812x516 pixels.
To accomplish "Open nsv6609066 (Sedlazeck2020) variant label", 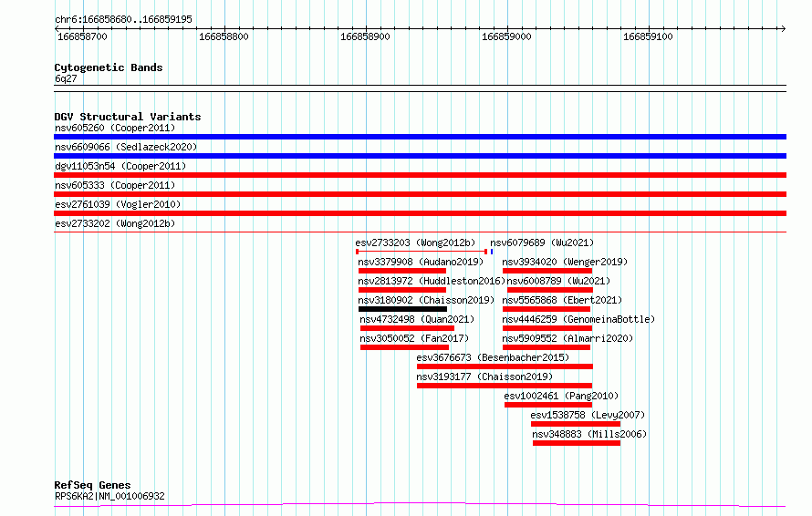I will click(x=126, y=147).
